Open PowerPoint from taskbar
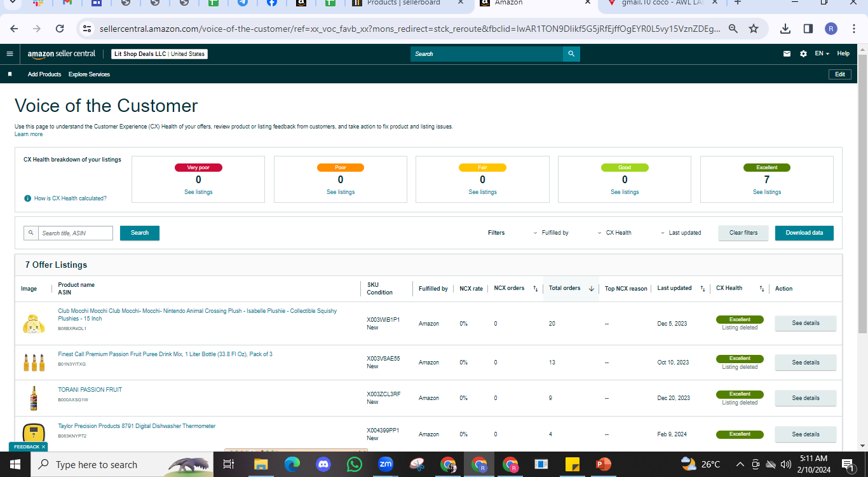This screenshot has width=868, height=477. [x=603, y=464]
